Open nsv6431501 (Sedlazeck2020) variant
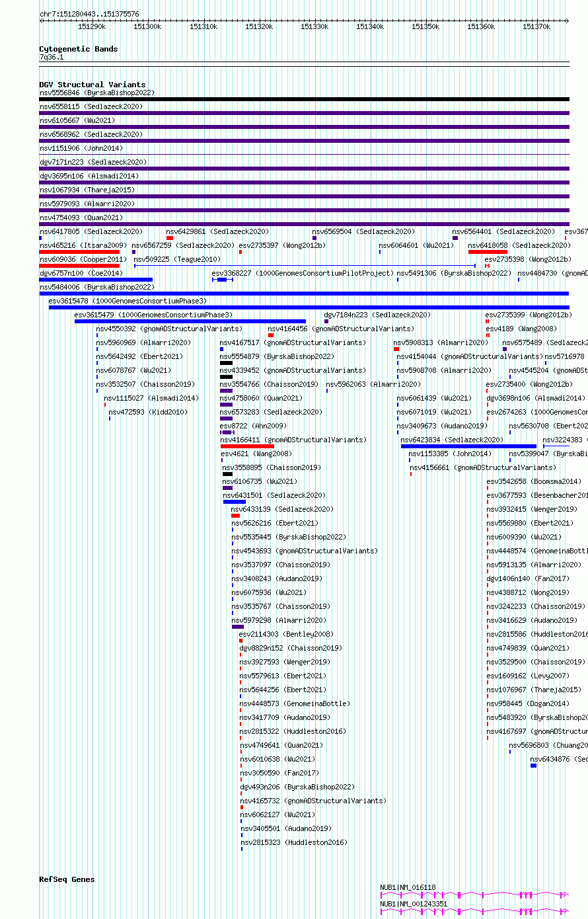Image resolution: width=588 pixels, height=919 pixels. (274, 496)
